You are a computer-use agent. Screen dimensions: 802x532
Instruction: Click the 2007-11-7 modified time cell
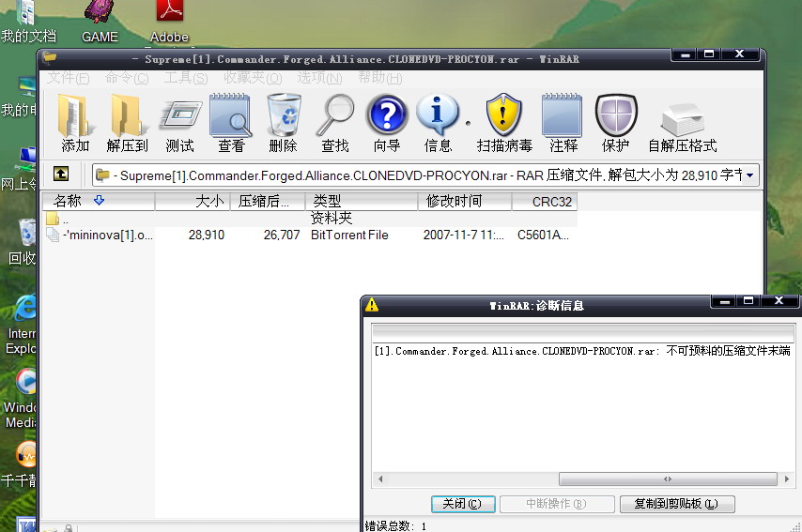(x=463, y=236)
